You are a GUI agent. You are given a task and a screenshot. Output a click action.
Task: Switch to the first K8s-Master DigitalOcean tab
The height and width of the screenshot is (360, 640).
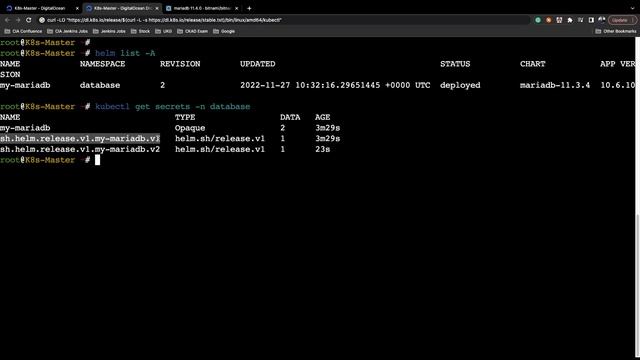pos(42,8)
